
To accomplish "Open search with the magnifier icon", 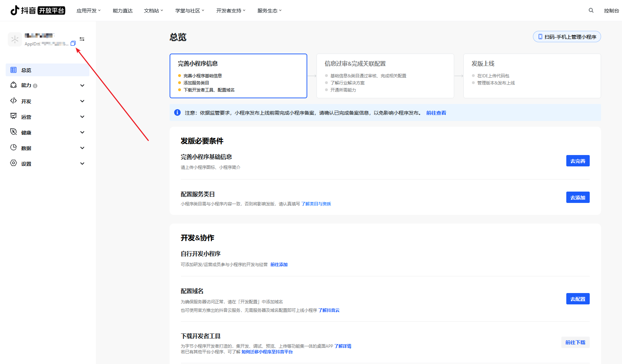I will pyautogui.click(x=591, y=10).
